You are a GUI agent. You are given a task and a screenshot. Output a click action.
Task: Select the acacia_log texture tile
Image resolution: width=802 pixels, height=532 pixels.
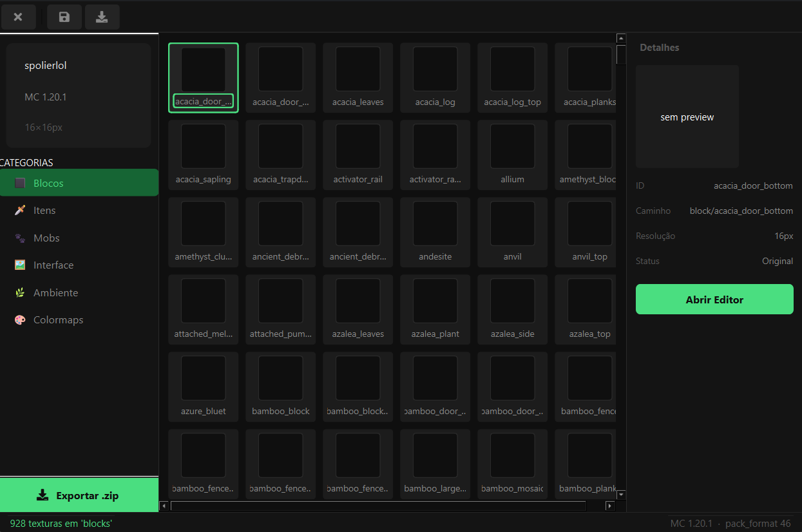(435, 78)
